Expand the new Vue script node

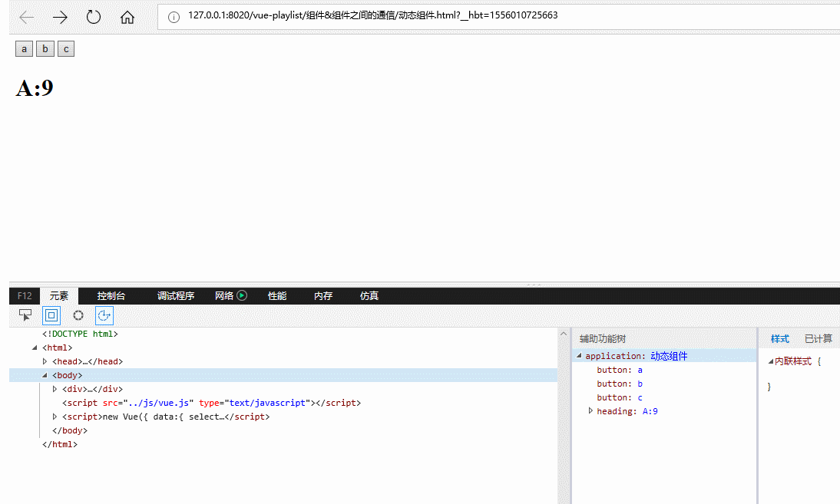(x=55, y=417)
